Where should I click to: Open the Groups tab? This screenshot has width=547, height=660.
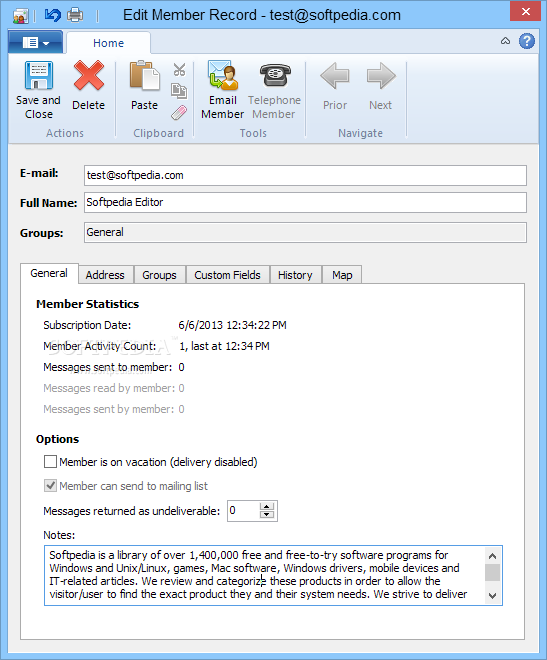159,275
